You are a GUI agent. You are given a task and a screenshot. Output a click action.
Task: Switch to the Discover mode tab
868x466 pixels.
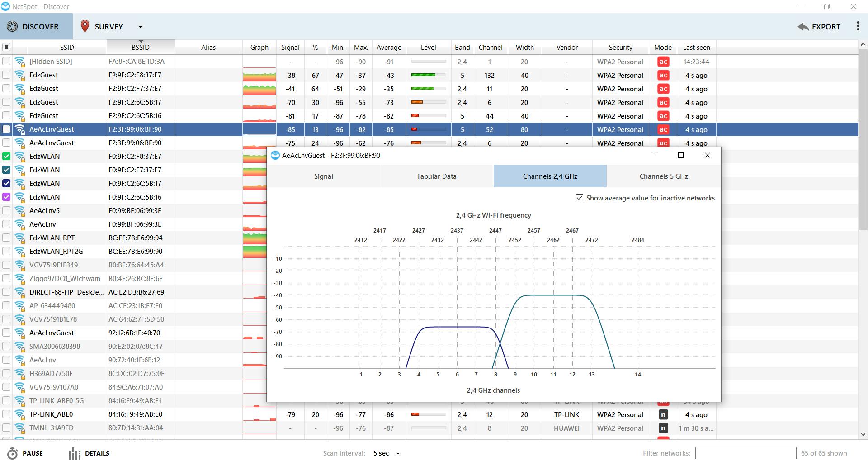pos(36,26)
